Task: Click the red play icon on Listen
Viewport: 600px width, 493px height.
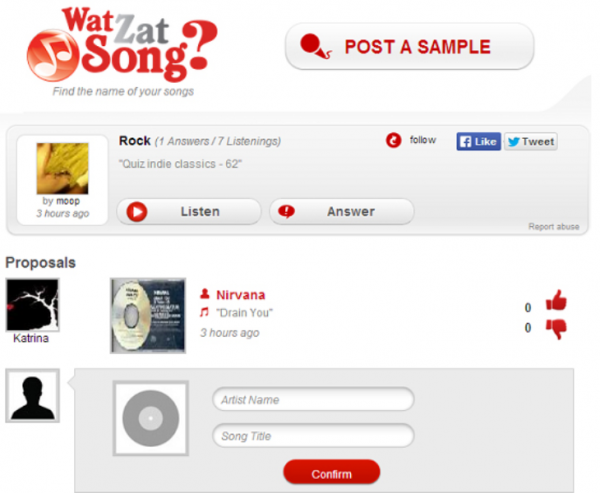Action: (137, 212)
